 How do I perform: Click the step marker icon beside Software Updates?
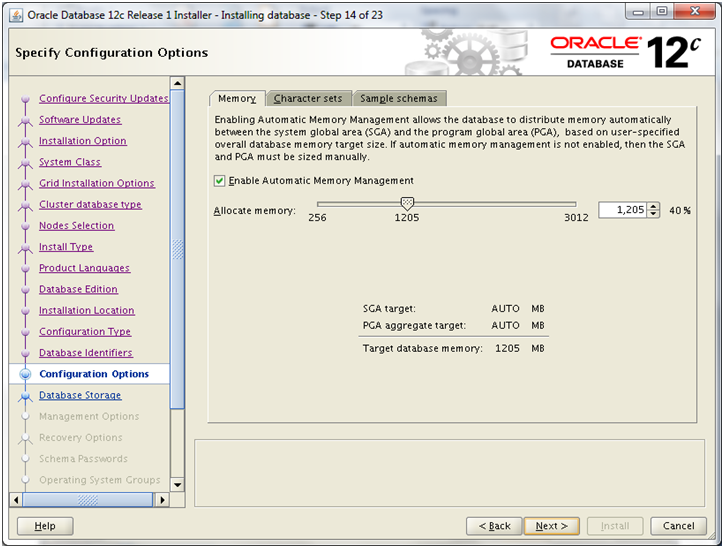(25, 120)
